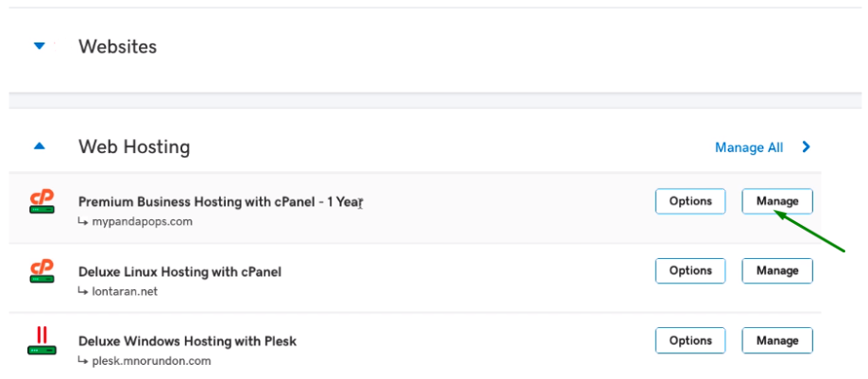868x379 pixels.
Task: Select the Web Hosting section heading
Action: pyautogui.click(x=134, y=147)
